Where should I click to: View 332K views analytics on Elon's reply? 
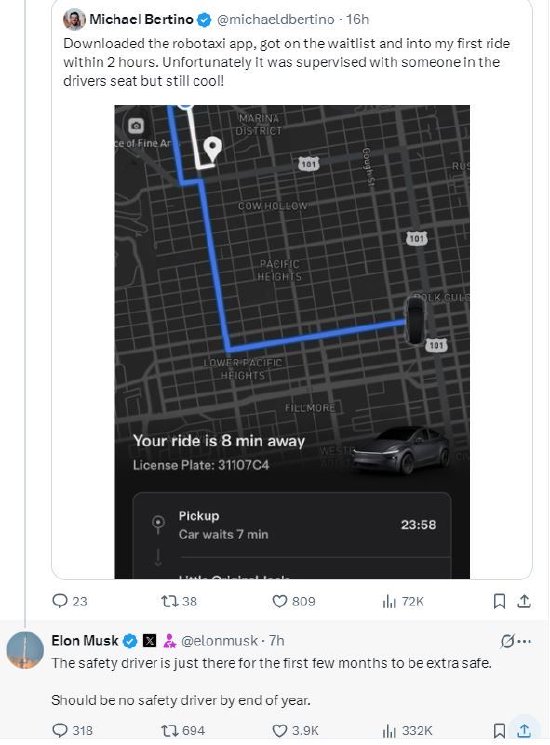pyautogui.click(x=408, y=730)
